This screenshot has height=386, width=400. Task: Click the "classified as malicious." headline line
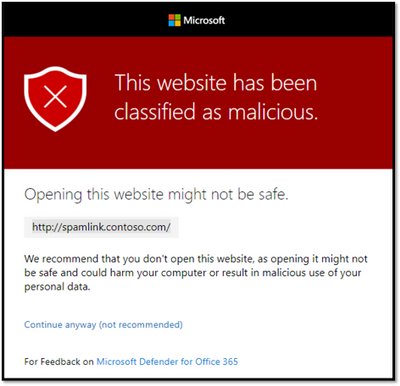coord(216,111)
